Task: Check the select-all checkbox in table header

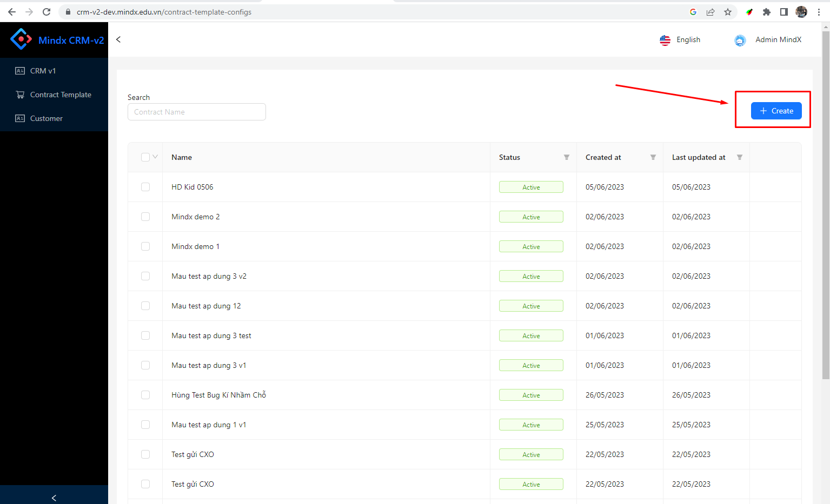Action: click(145, 157)
